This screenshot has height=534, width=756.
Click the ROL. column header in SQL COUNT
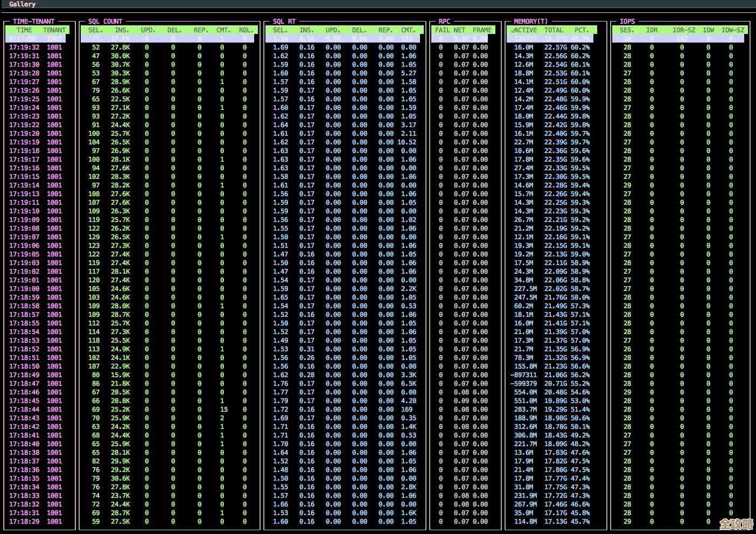(x=246, y=30)
